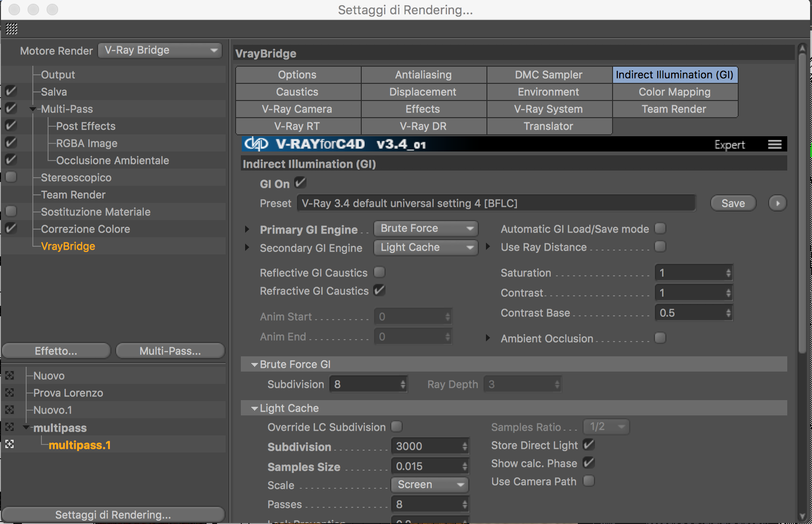Select VrayBridge in the settings tree
The image size is (812, 524).
coord(68,246)
